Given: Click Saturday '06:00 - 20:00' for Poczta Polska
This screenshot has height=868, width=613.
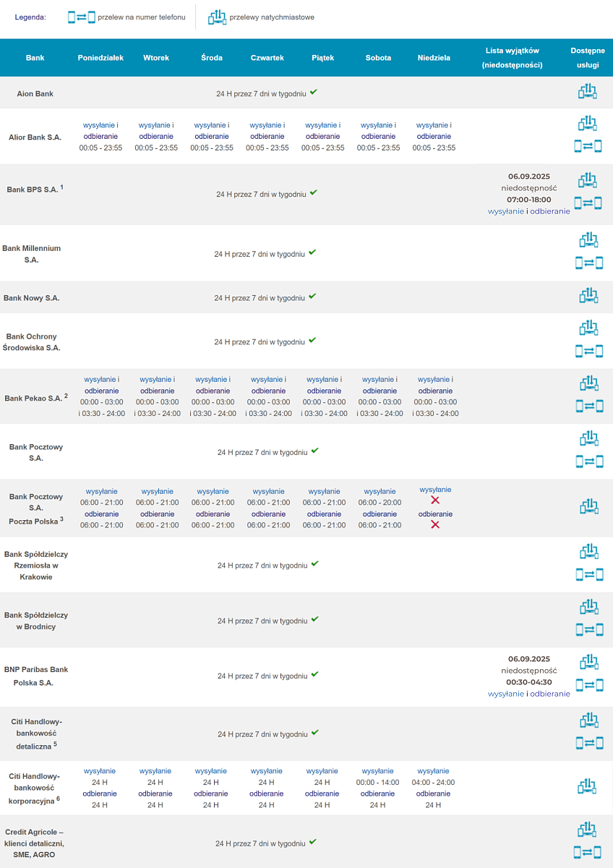Looking at the screenshot, I should point(380,502).
